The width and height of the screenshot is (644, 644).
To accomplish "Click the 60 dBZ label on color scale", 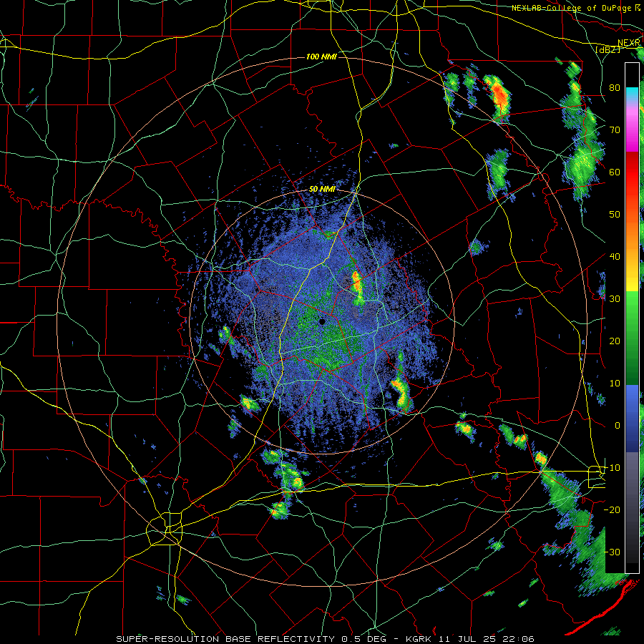I will pyautogui.click(x=615, y=172).
